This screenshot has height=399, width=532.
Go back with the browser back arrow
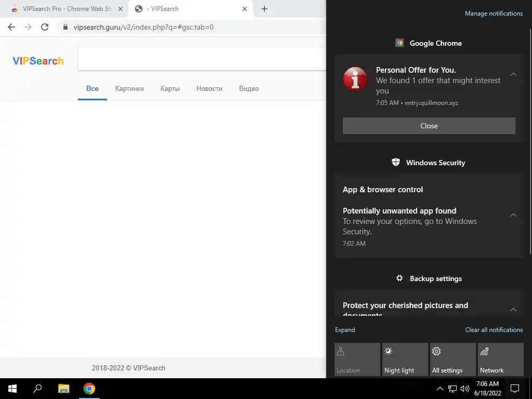coord(11,27)
